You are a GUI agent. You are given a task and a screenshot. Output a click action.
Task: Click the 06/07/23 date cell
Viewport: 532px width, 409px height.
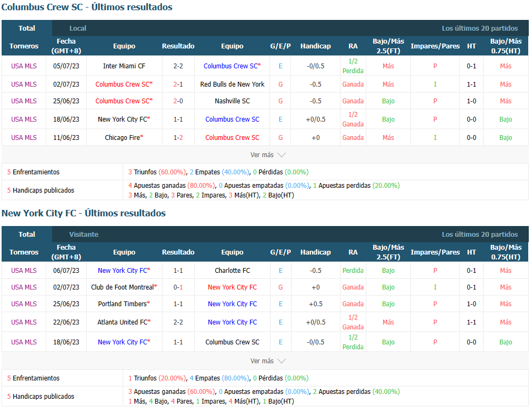66,271
